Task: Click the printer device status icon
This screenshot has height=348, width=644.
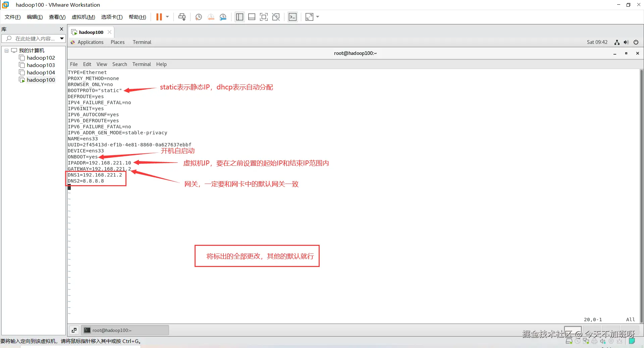Action: coord(594,341)
